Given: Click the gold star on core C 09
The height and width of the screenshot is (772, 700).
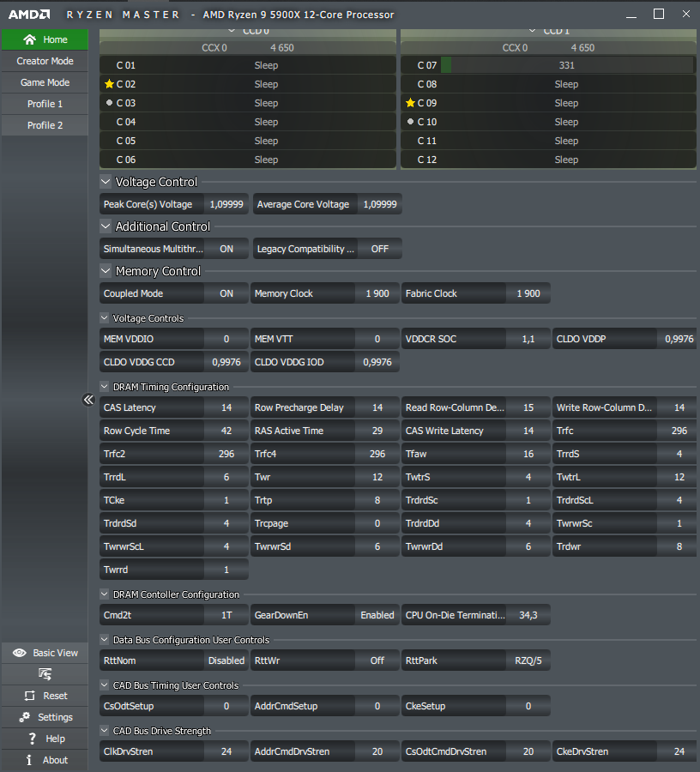Looking at the screenshot, I should [410, 103].
